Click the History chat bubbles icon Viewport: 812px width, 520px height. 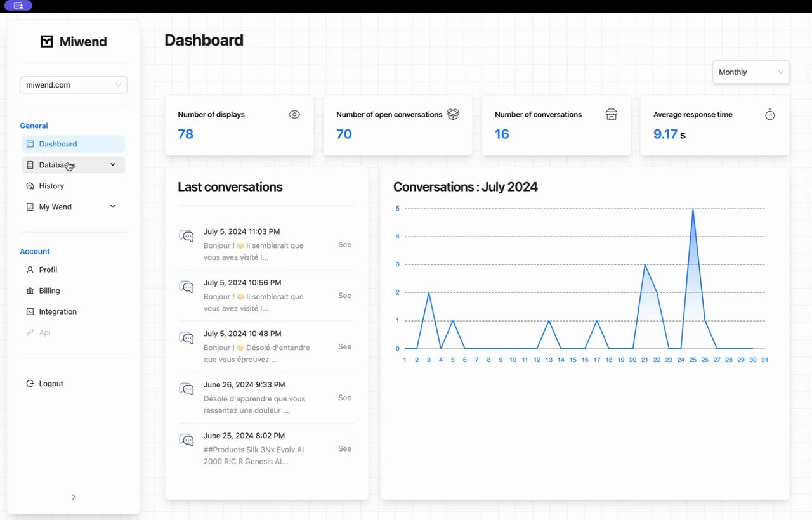point(30,186)
